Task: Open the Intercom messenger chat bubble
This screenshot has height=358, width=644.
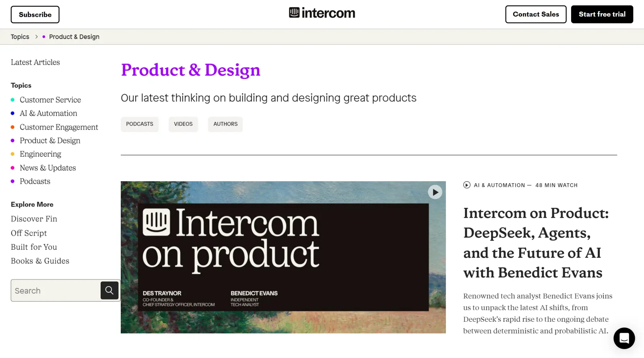Action: 624,338
